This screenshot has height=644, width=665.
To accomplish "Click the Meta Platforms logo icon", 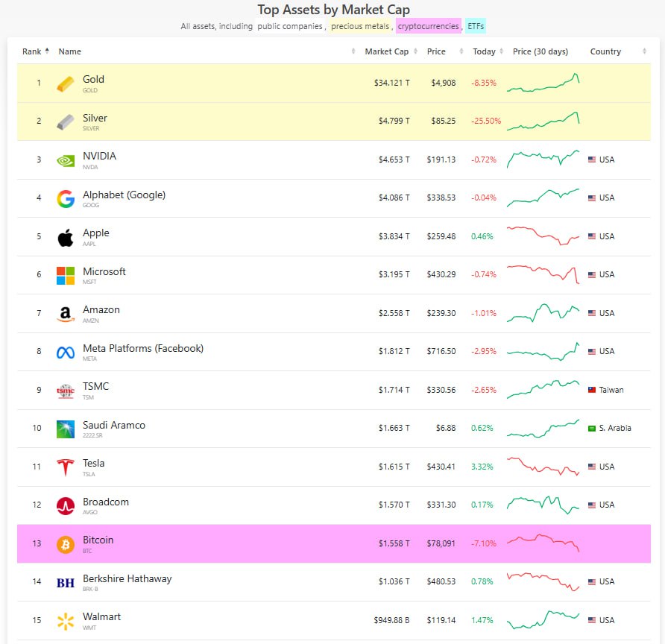I will click(66, 353).
